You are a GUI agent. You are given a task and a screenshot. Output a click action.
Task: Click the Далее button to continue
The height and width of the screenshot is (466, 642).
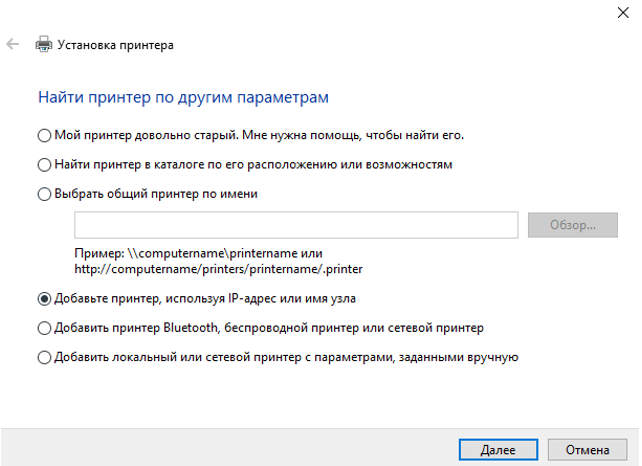coord(492,449)
